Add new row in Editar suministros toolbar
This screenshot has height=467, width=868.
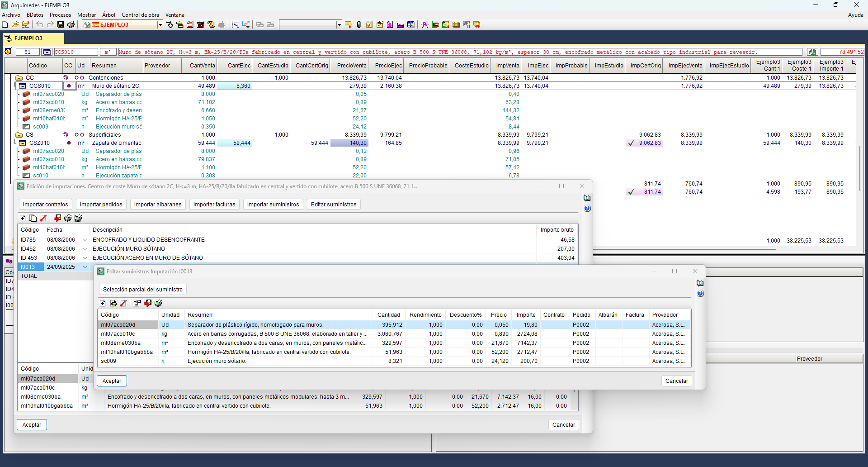(103, 303)
